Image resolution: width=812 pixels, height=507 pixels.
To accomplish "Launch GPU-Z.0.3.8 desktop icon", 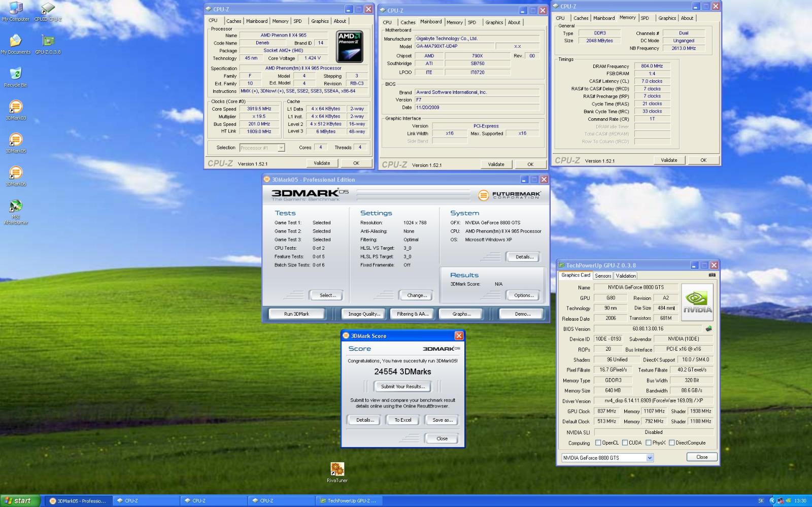I will click(48, 44).
